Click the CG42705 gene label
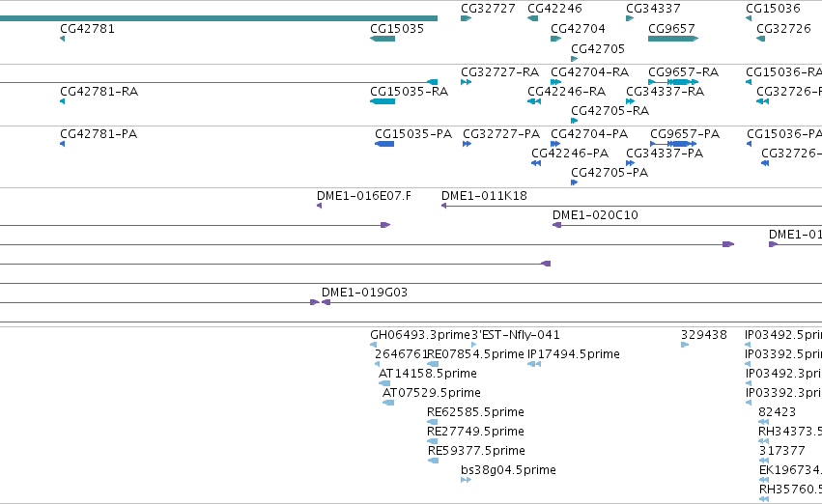Screen dimensions: 822x504 click(x=598, y=49)
